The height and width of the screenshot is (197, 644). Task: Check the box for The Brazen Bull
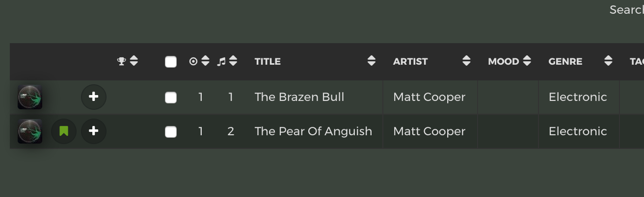click(x=171, y=98)
